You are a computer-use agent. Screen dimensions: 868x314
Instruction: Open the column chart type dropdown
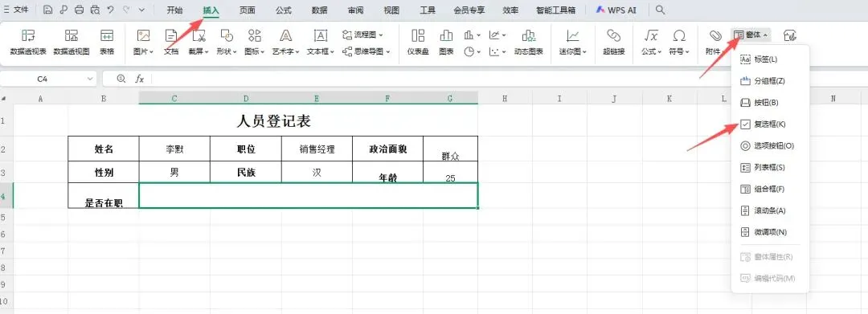(x=473, y=35)
